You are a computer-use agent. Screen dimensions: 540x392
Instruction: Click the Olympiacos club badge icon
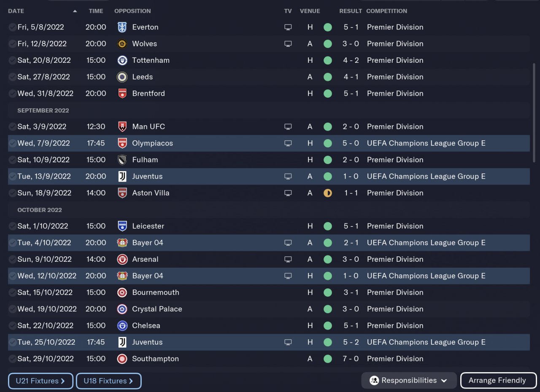pos(122,143)
